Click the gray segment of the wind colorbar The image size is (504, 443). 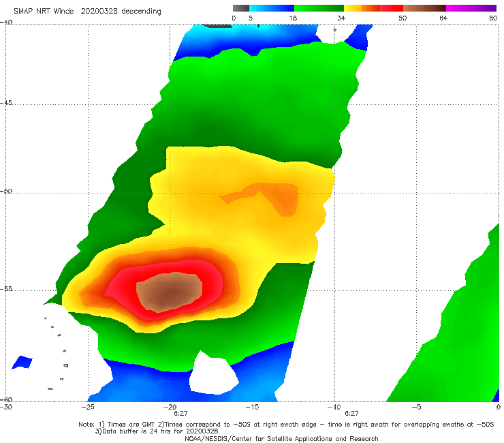click(241, 8)
